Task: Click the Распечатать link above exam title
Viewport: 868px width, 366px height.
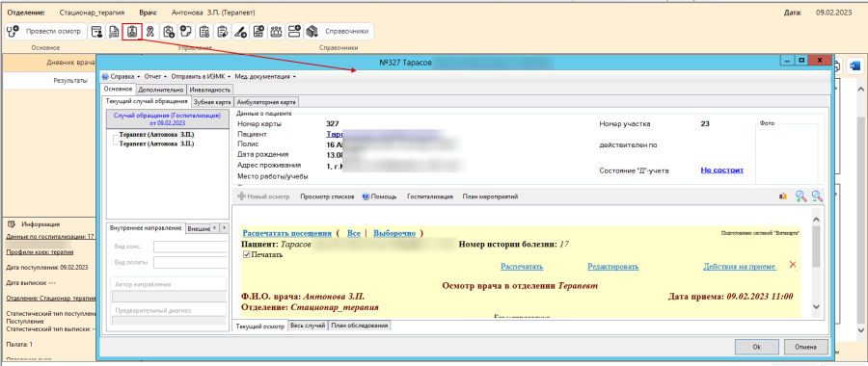Action: pos(522,267)
